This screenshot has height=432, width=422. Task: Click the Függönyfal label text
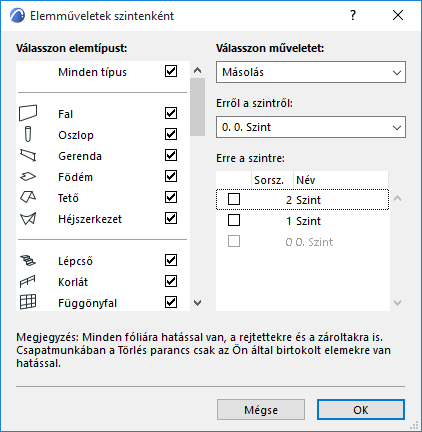point(88,303)
